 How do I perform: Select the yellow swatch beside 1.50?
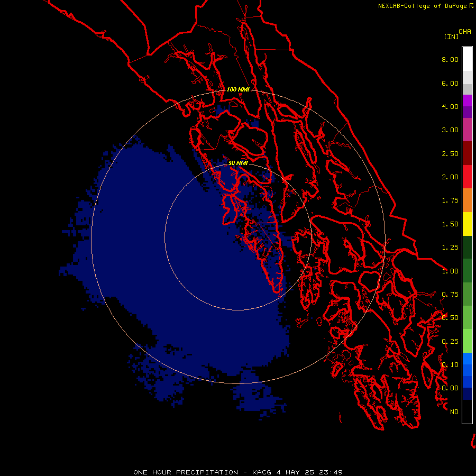(x=467, y=224)
